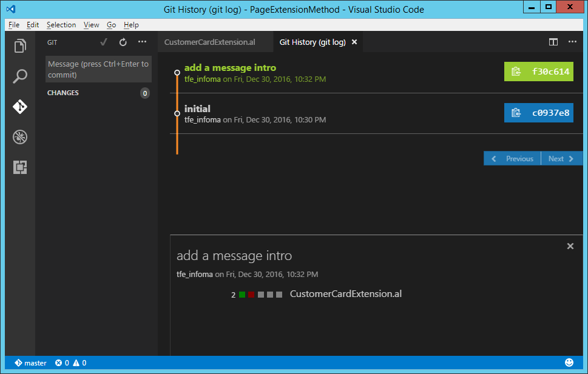Switch to Git History (git log) tab
Screen dimensions: 588x374
[313, 42]
